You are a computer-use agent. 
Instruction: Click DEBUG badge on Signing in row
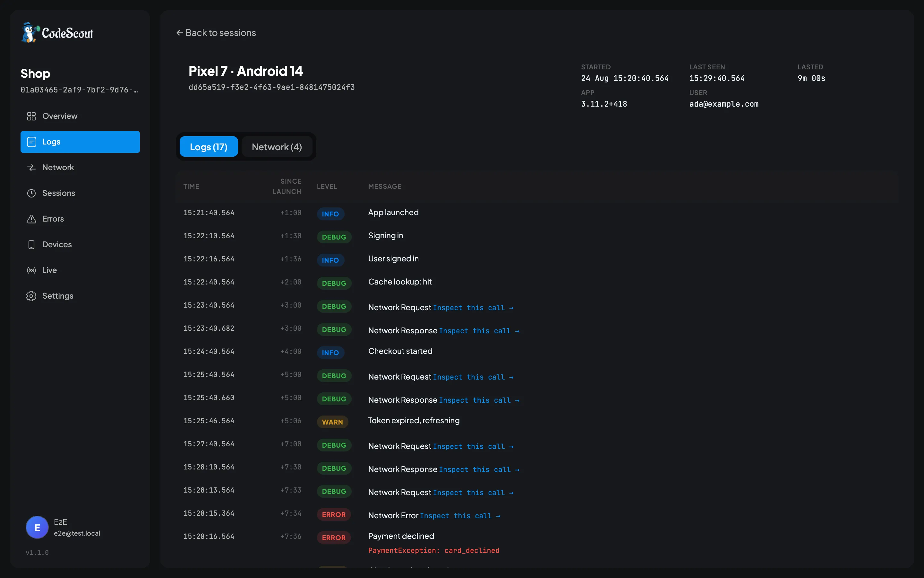pyautogui.click(x=334, y=237)
